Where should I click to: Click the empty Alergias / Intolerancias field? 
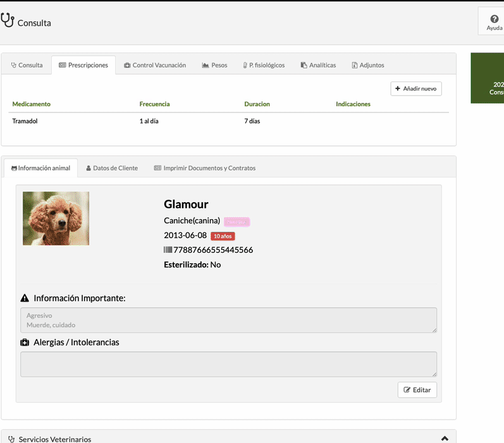[228, 364]
